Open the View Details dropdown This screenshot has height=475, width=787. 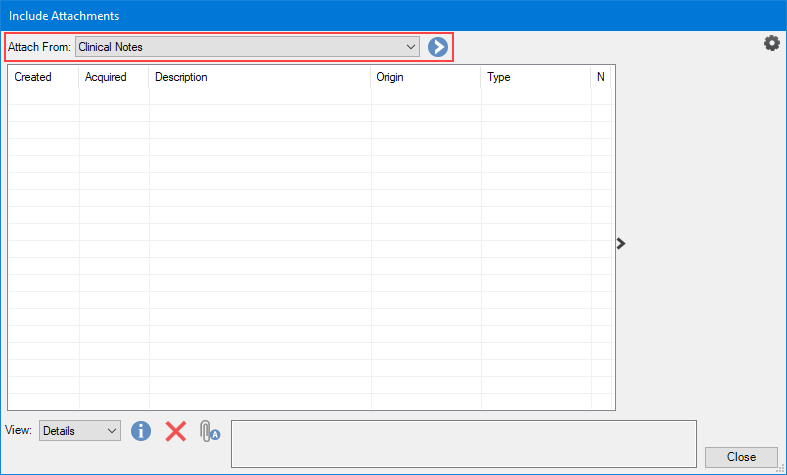[x=80, y=431]
